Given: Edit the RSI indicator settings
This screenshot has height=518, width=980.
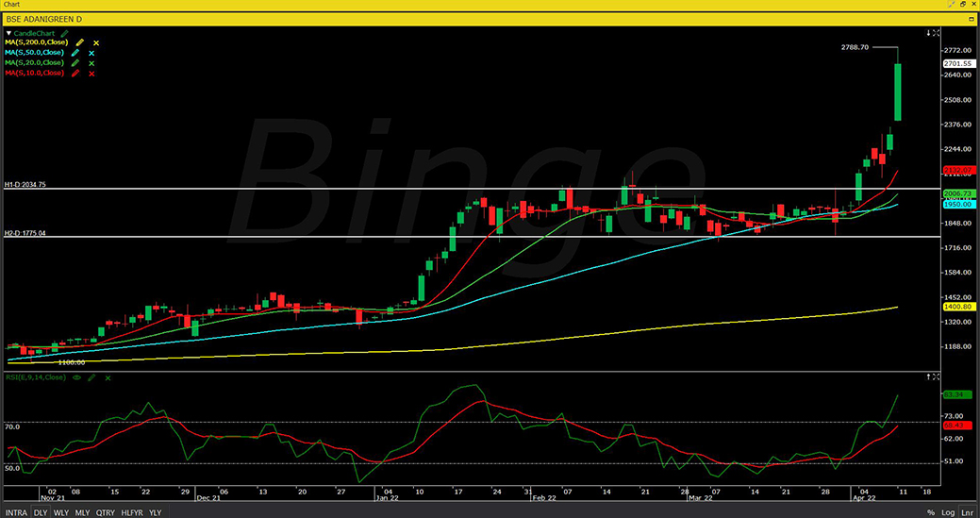Looking at the screenshot, I should (91, 378).
